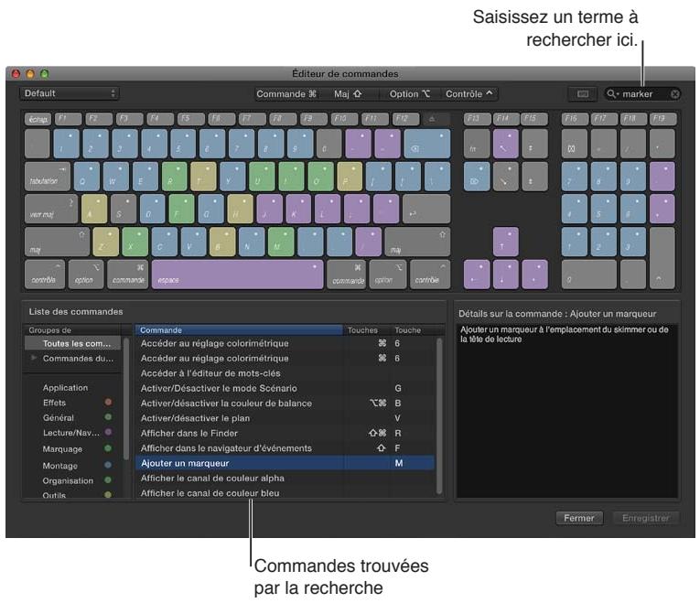Select the Lecture/Nav... group
The height and width of the screenshot is (603, 700).
(71, 433)
